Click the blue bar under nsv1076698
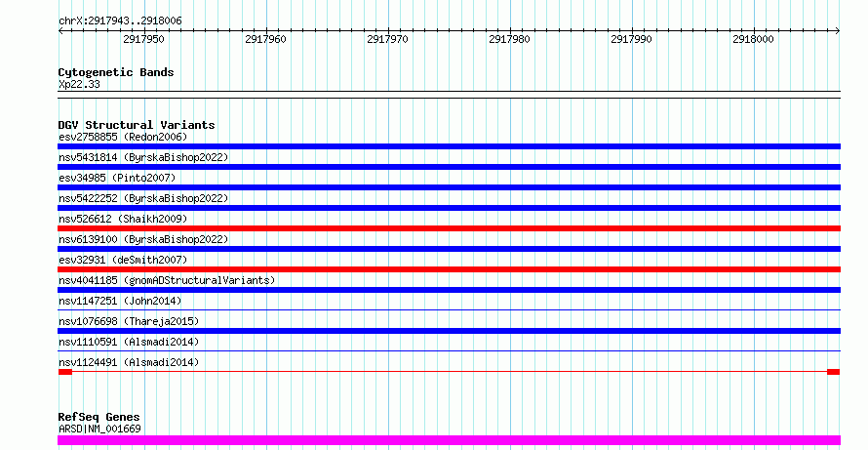Viewport: 868px width, 450px height. point(449,331)
